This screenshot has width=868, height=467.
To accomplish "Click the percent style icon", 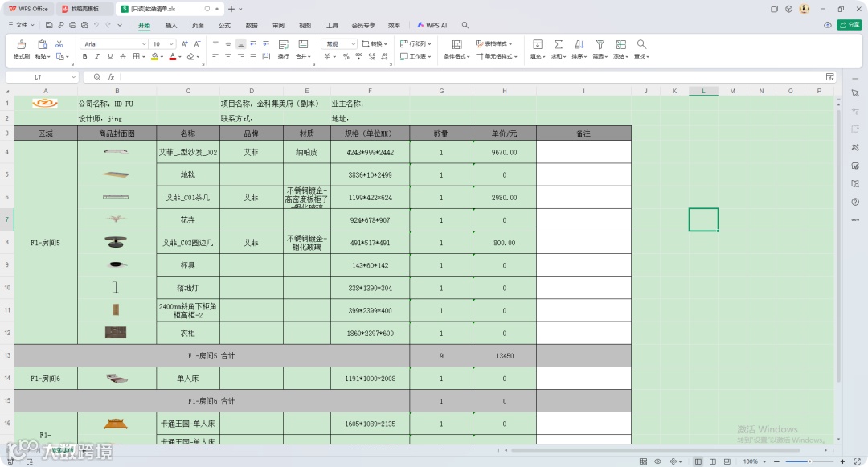I will [x=346, y=56].
